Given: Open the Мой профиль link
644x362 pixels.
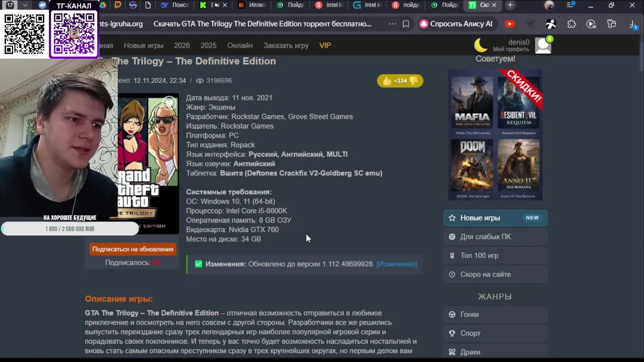Looking at the screenshot, I should [511, 49].
